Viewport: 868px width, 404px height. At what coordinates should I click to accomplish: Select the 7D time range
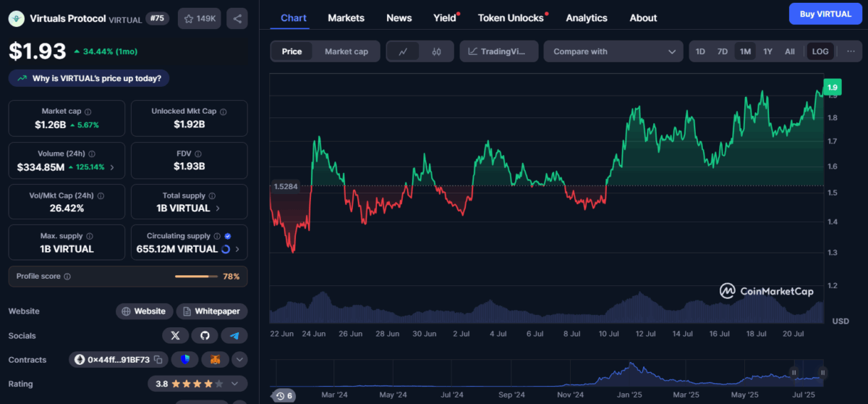(x=722, y=51)
